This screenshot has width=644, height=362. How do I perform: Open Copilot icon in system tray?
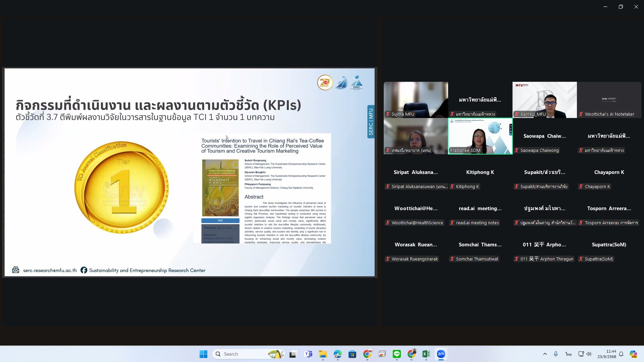click(x=633, y=354)
